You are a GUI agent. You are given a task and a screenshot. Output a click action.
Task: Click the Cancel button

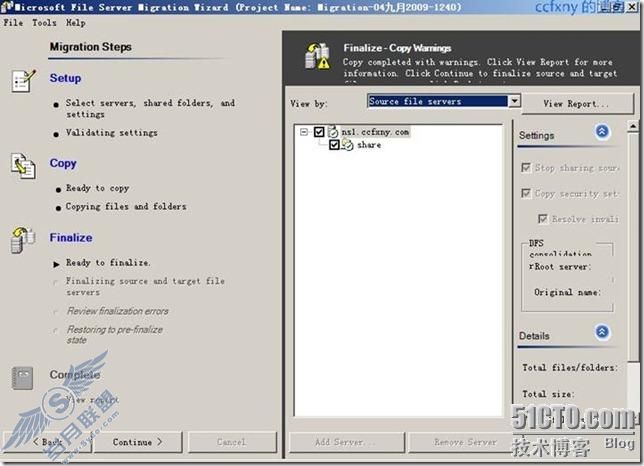coord(232,442)
